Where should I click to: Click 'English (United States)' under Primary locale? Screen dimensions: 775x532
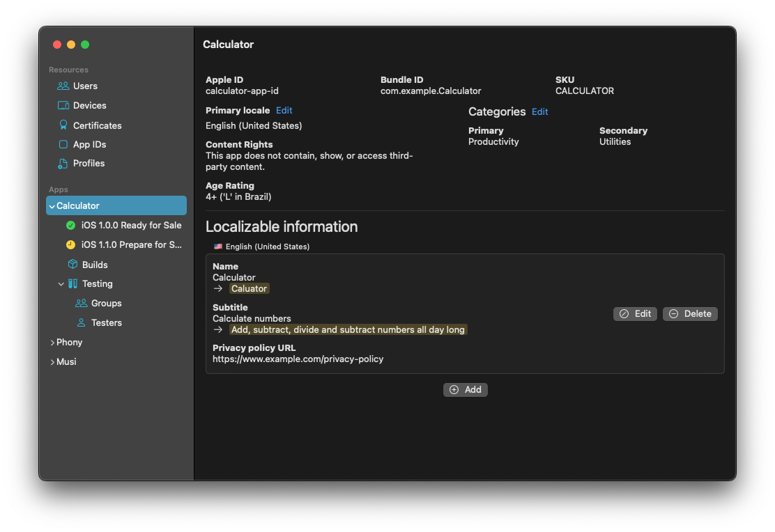pos(254,126)
